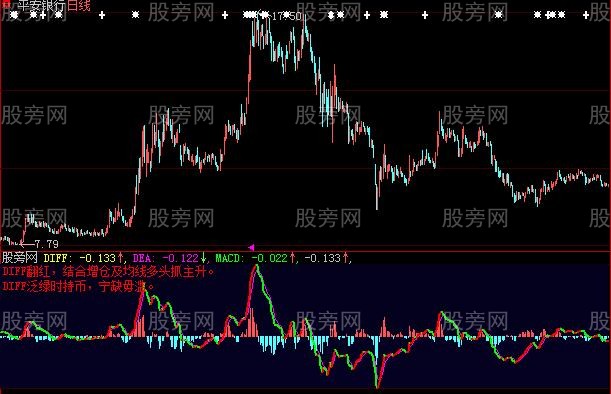
Task: Click the stock name 平安银行 in the title
Action: point(42,5)
